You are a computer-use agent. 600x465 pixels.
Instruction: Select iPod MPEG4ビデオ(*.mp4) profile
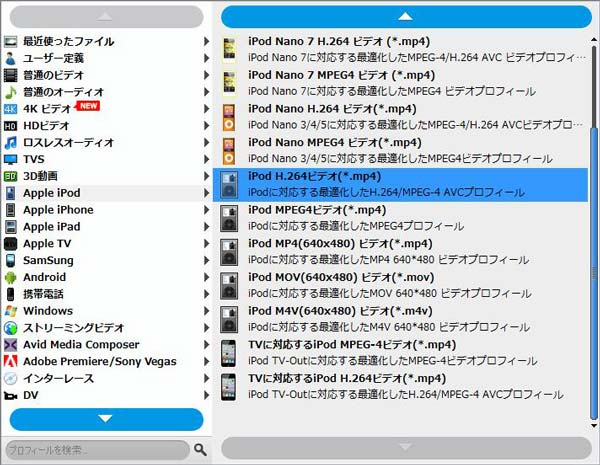[x=400, y=219]
